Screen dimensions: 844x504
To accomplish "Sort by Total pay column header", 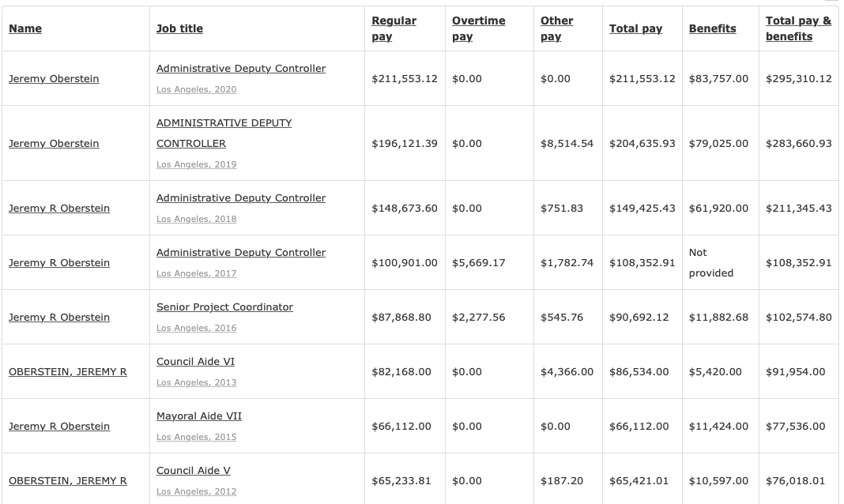I will [x=635, y=28].
